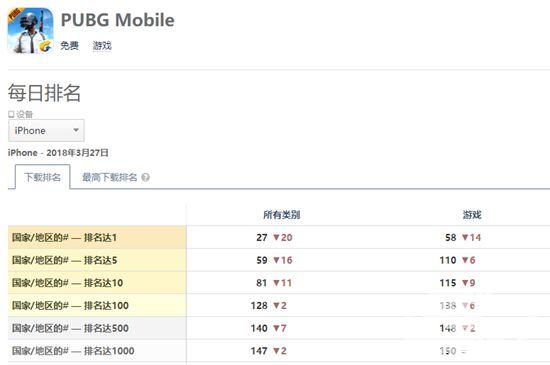Click the 排名达1000 row label
The width and height of the screenshot is (550, 365).
pyautogui.click(x=73, y=351)
